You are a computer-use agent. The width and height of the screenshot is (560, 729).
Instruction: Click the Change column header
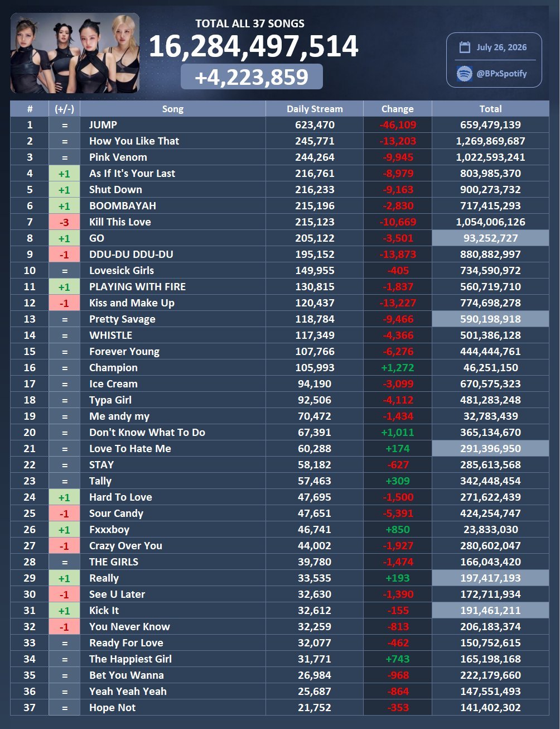point(398,109)
